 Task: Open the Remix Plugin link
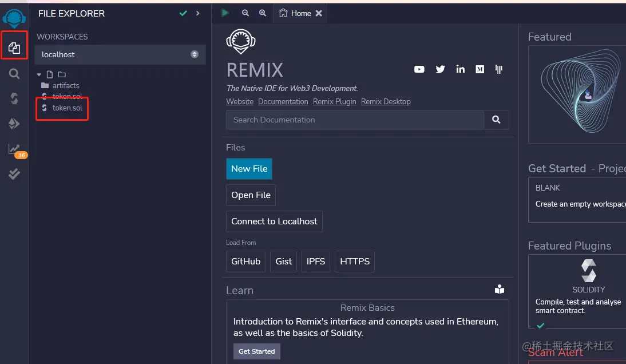(x=335, y=101)
